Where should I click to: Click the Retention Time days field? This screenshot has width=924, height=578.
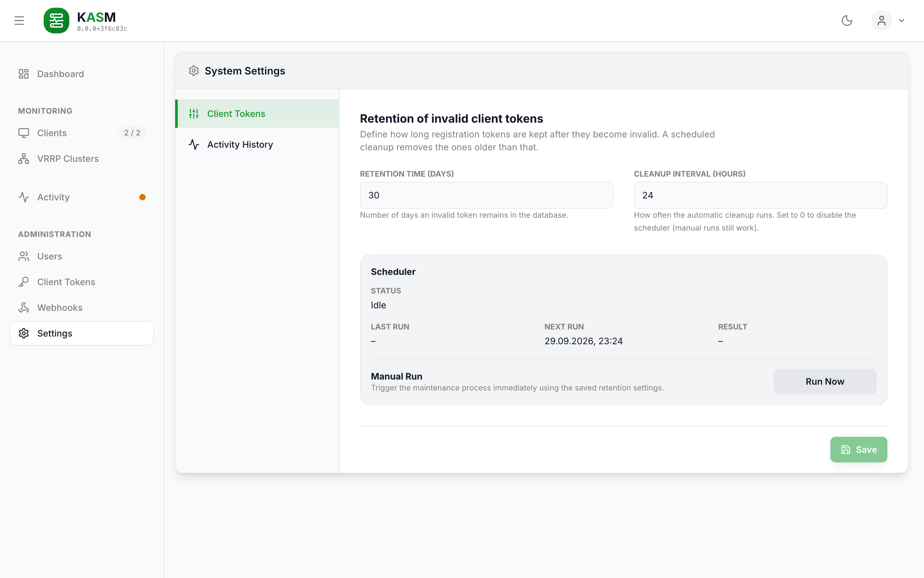tap(486, 195)
